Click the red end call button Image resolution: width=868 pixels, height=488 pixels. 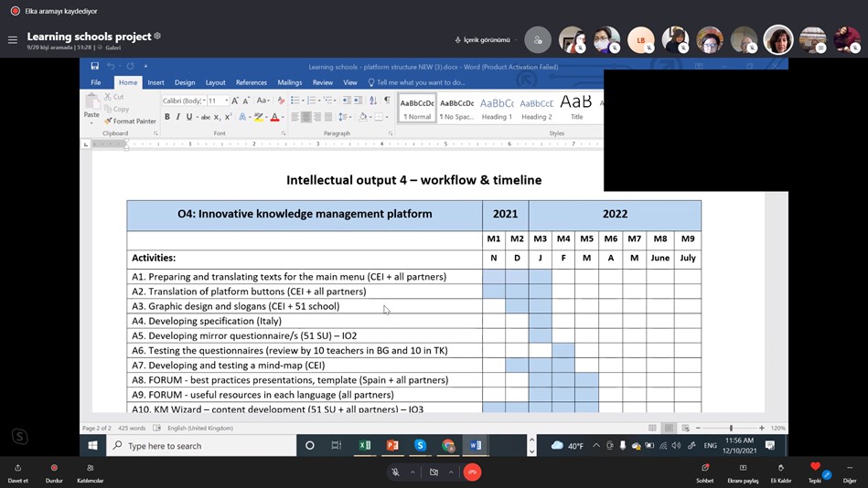pyautogui.click(x=472, y=472)
